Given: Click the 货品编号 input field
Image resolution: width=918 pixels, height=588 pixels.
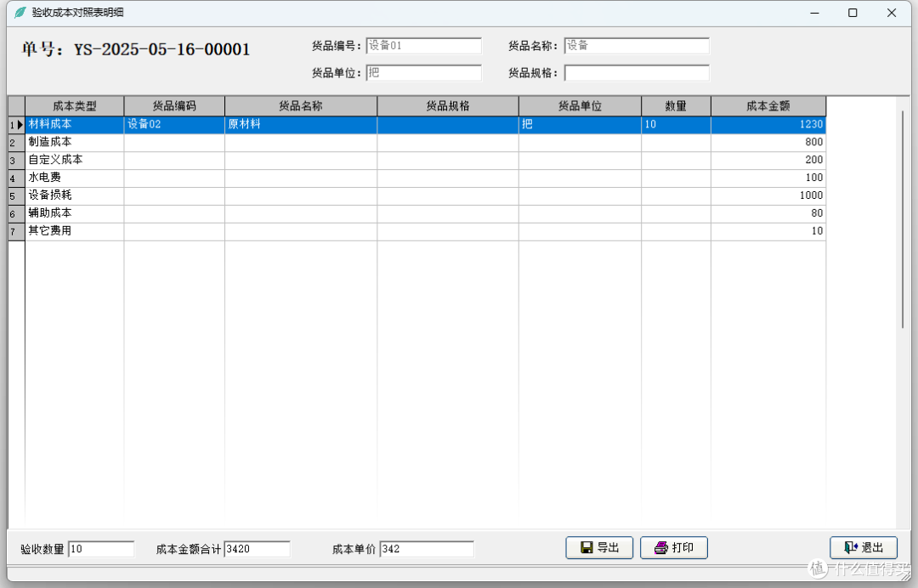Looking at the screenshot, I should pos(424,46).
